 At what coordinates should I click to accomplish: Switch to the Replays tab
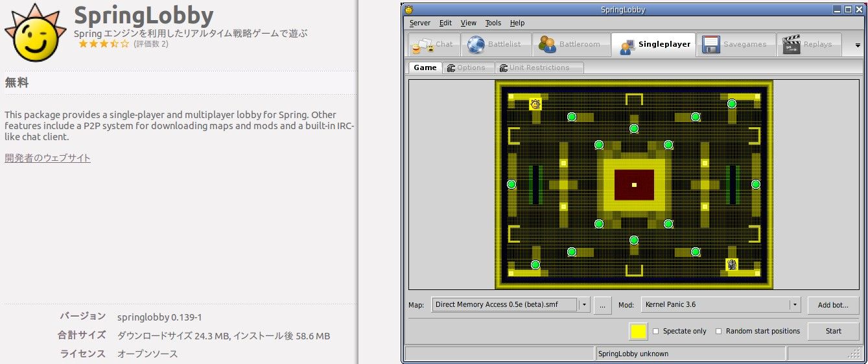(808, 45)
